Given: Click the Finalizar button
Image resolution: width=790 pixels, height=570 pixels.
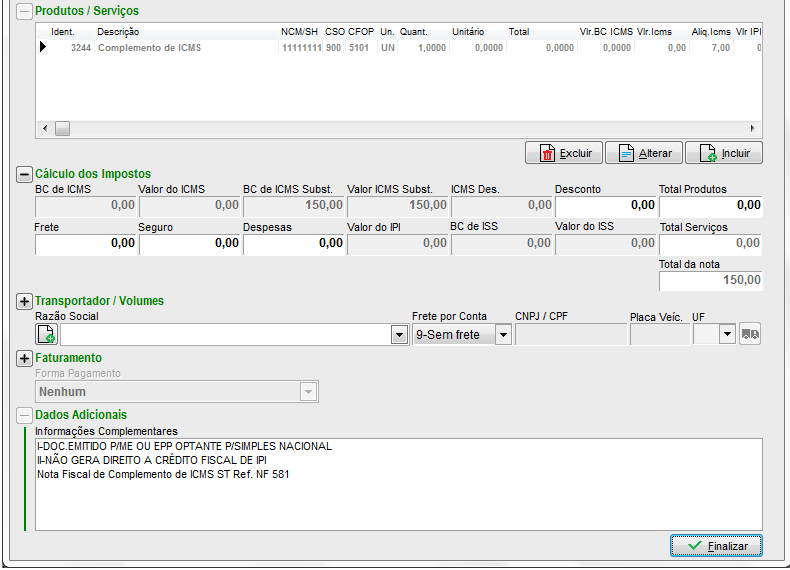Looking at the screenshot, I should 716,546.
